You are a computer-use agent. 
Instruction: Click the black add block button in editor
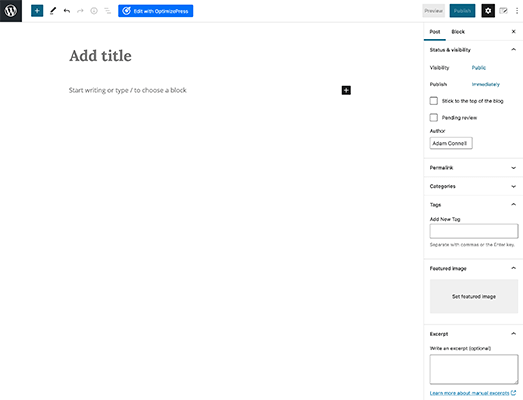point(346,90)
